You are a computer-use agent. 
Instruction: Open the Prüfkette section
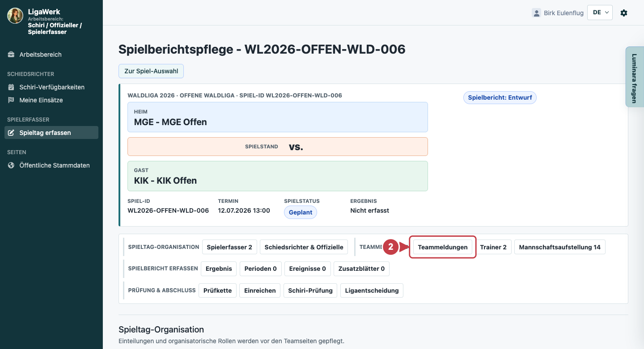click(x=217, y=290)
